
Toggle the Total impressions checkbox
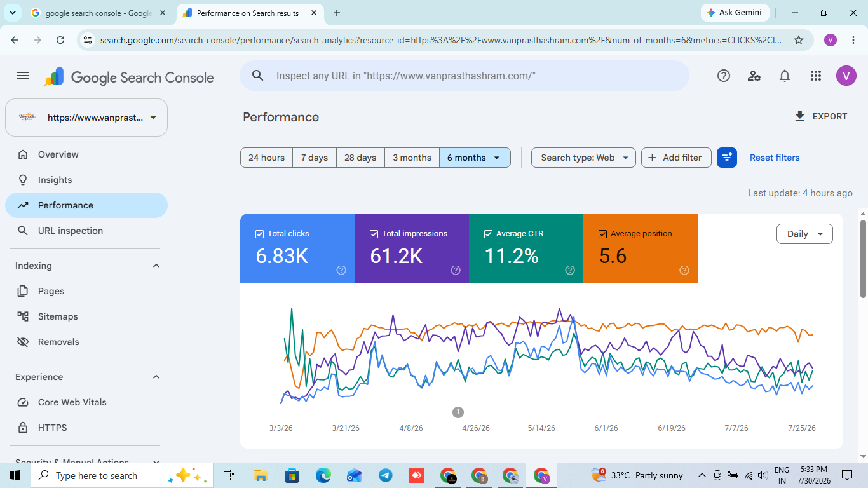(x=374, y=234)
